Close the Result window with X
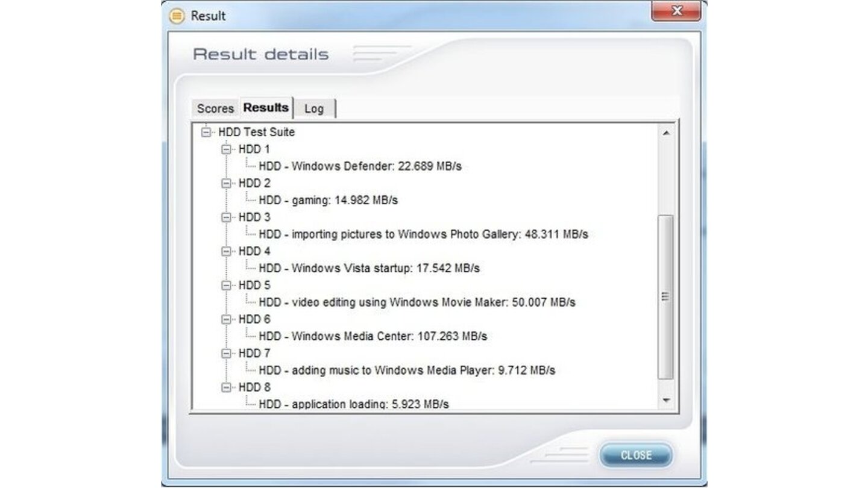 tap(676, 11)
